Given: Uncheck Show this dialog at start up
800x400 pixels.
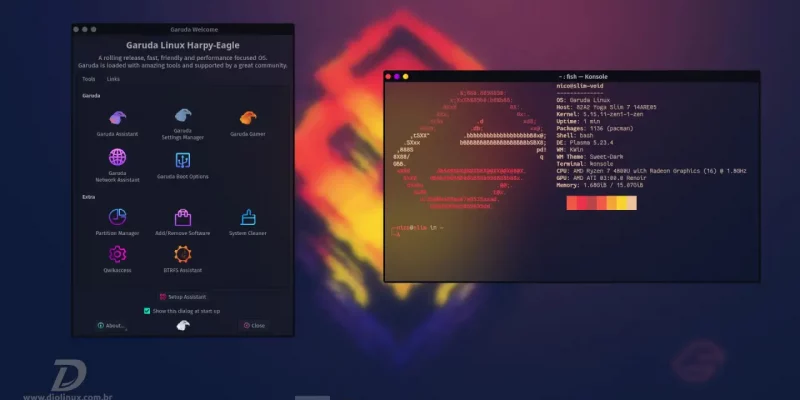Looking at the screenshot, I should [x=147, y=311].
